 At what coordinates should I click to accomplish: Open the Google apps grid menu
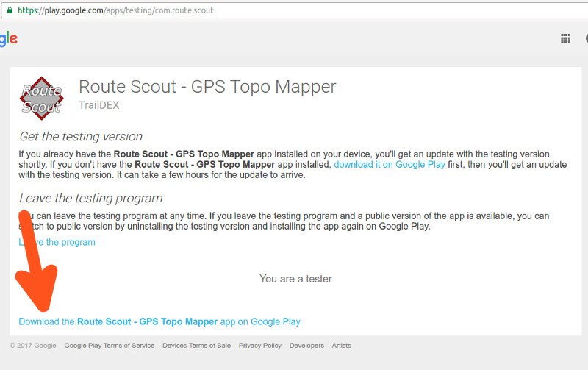pos(565,39)
